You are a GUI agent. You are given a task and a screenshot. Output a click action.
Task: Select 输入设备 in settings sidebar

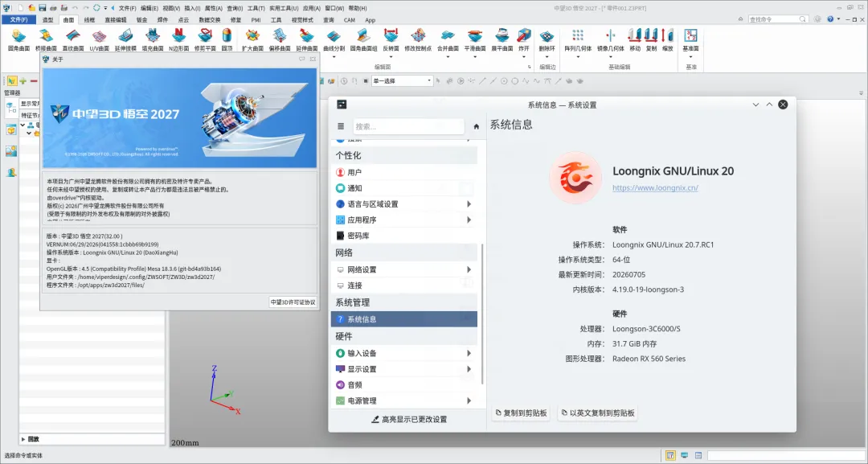point(404,353)
